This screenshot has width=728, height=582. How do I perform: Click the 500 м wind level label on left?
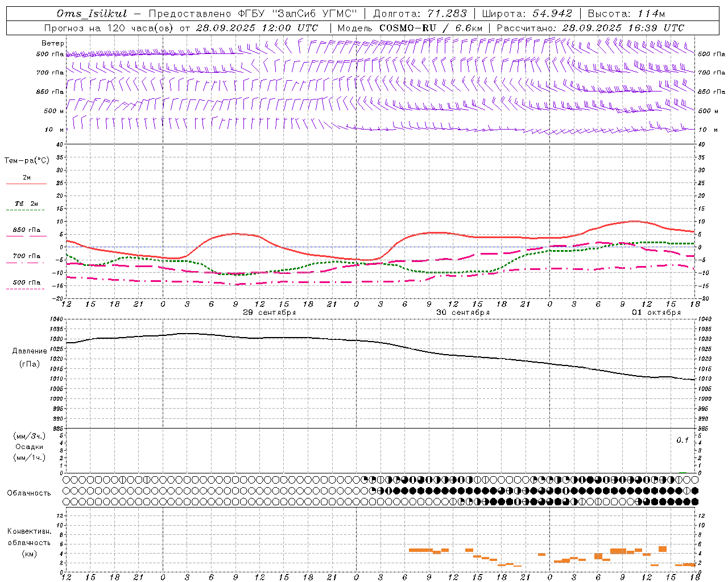point(54,111)
